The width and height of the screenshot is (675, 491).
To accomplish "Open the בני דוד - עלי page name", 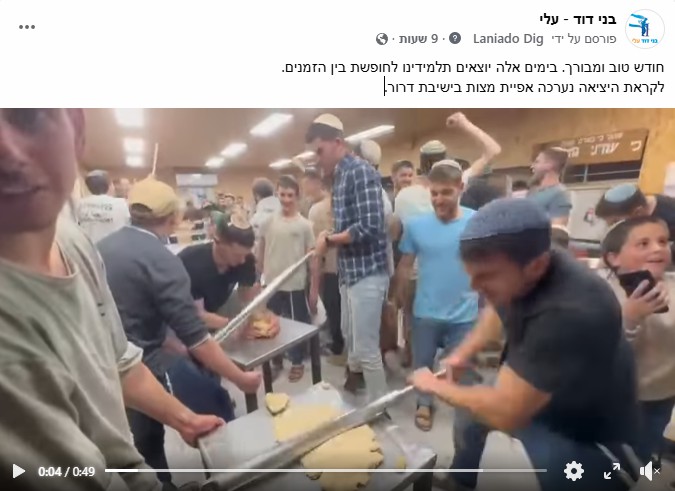I will [x=578, y=19].
